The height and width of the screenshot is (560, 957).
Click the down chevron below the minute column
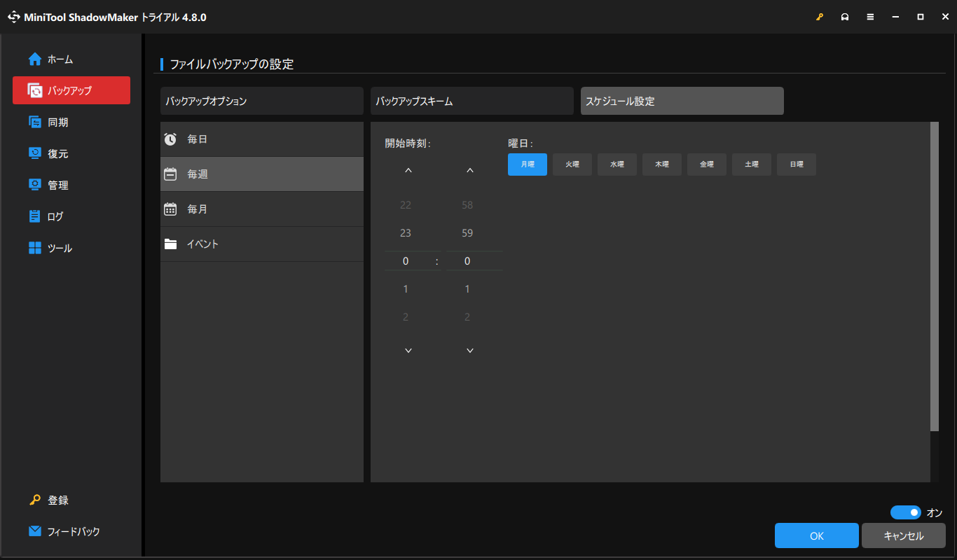[x=469, y=350]
